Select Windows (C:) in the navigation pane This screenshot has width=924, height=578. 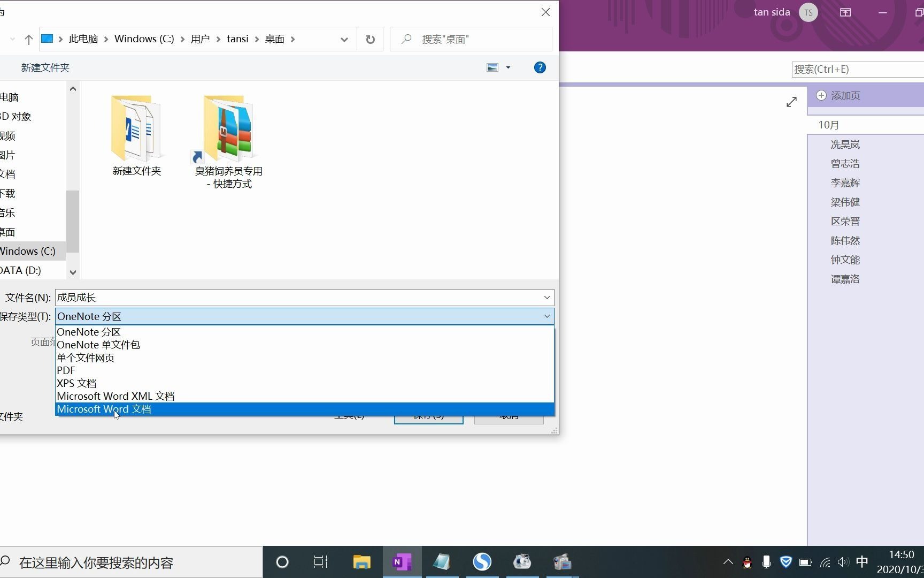32,251
